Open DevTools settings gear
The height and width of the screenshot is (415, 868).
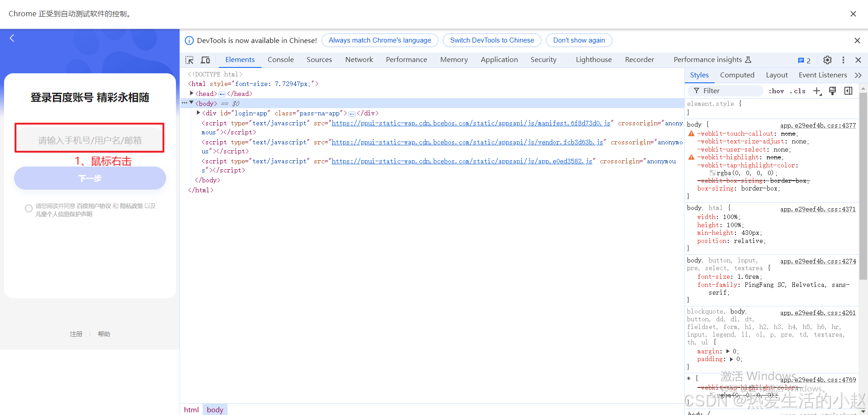[827, 60]
